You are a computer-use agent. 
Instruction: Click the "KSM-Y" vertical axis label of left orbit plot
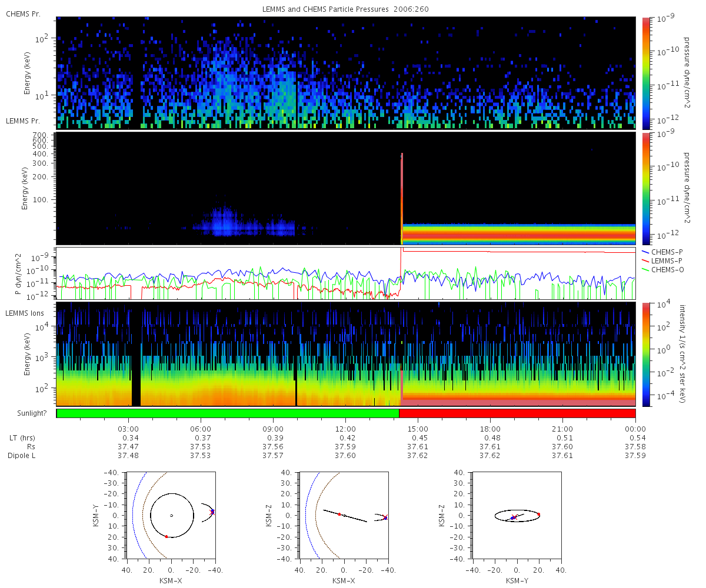click(97, 515)
